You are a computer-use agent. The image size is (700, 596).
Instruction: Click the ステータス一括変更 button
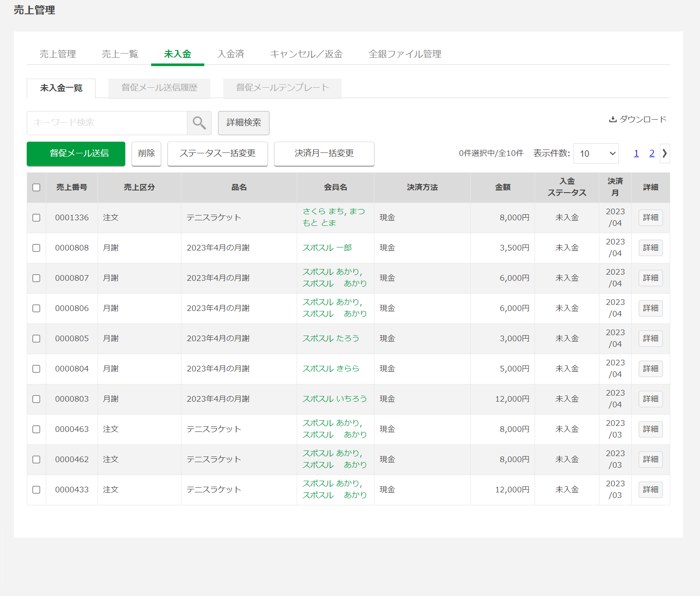click(x=218, y=154)
